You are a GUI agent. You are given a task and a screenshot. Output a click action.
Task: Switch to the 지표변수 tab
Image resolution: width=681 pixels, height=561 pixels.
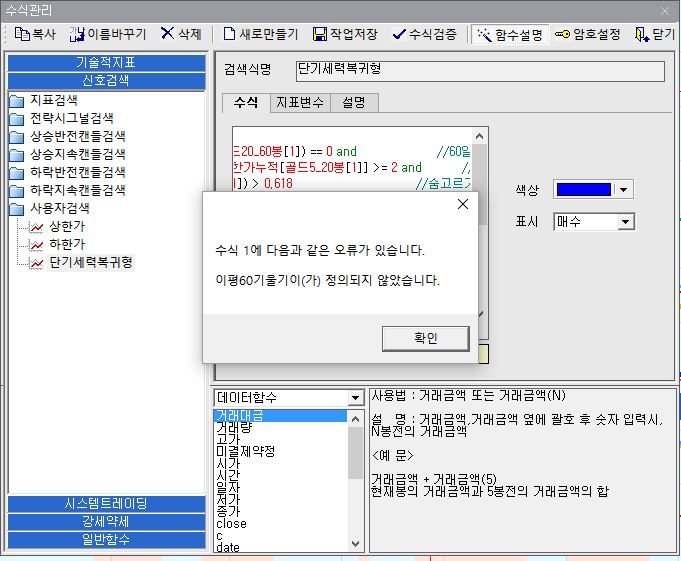tap(300, 102)
